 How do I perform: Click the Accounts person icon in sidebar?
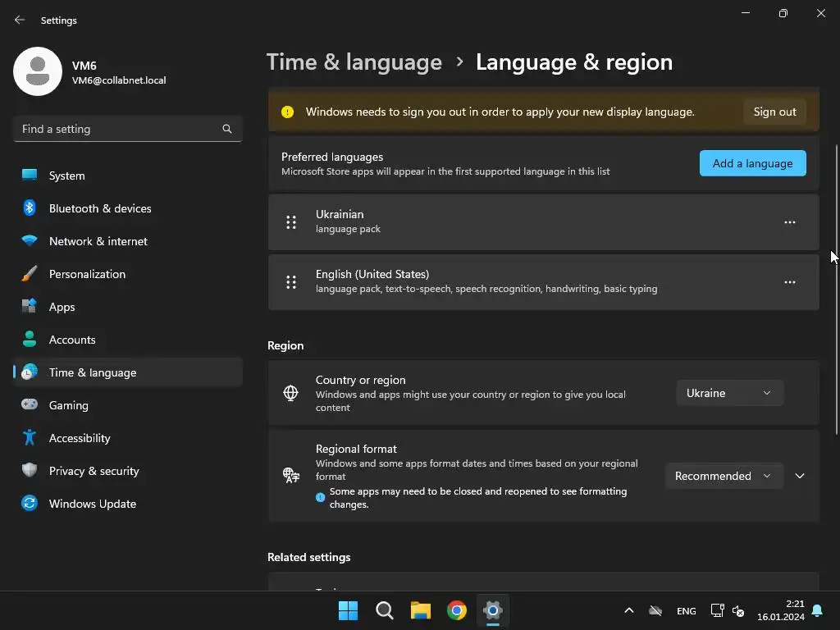pyautogui.click(x=30, y=339)
